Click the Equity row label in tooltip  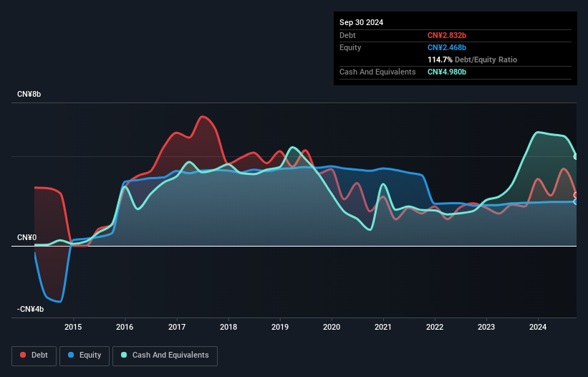click(350, 47)
